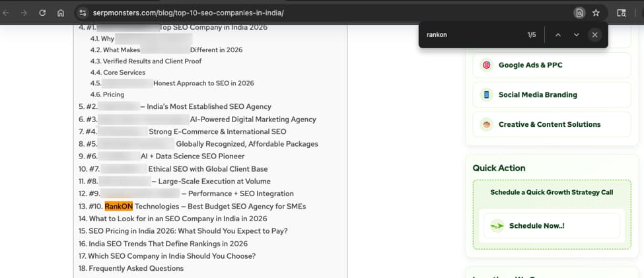Screen dimensions: 644x278
Task: Click the green arrow icon beside Schedule Now
Action: pos(497,226)
